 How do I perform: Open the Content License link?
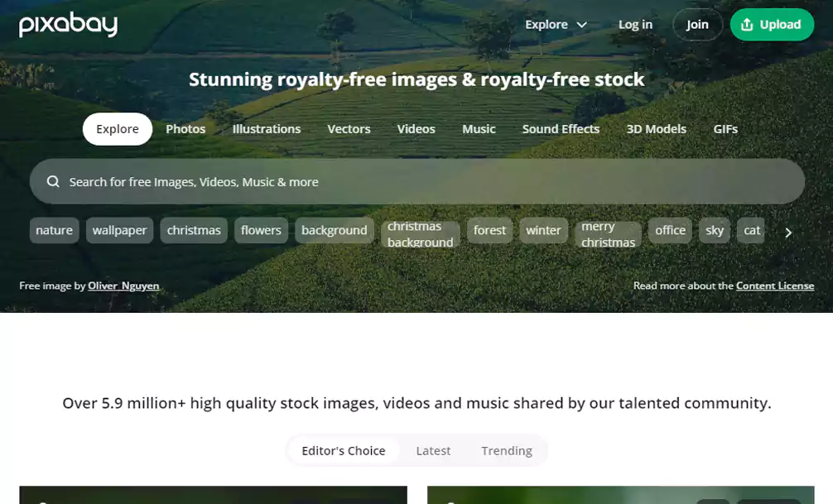774,286
